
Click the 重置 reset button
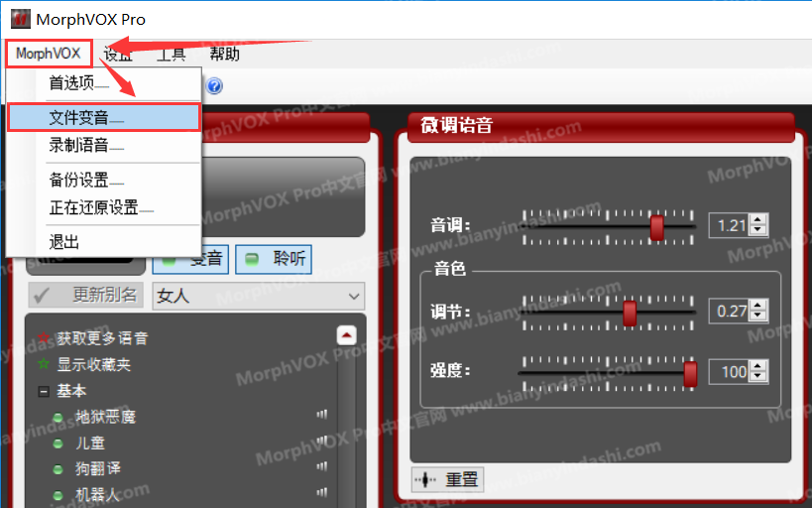click(447, 480)
